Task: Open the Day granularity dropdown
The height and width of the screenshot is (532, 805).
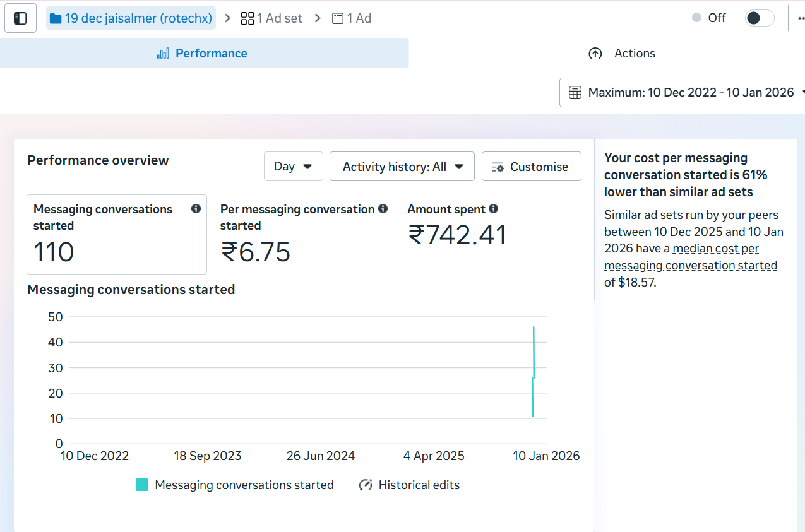Action: (x=294, y=167)
